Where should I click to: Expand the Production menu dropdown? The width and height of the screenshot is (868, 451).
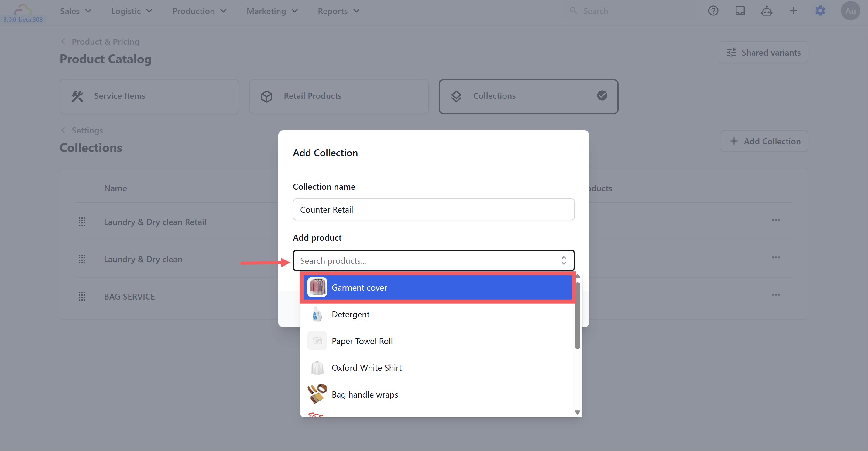(199, 11)
